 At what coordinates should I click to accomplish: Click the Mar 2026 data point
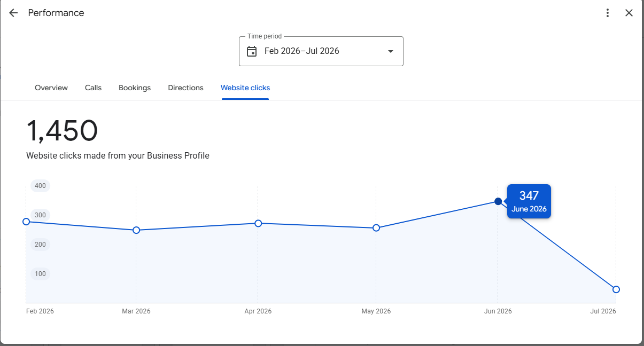[136, 230]
